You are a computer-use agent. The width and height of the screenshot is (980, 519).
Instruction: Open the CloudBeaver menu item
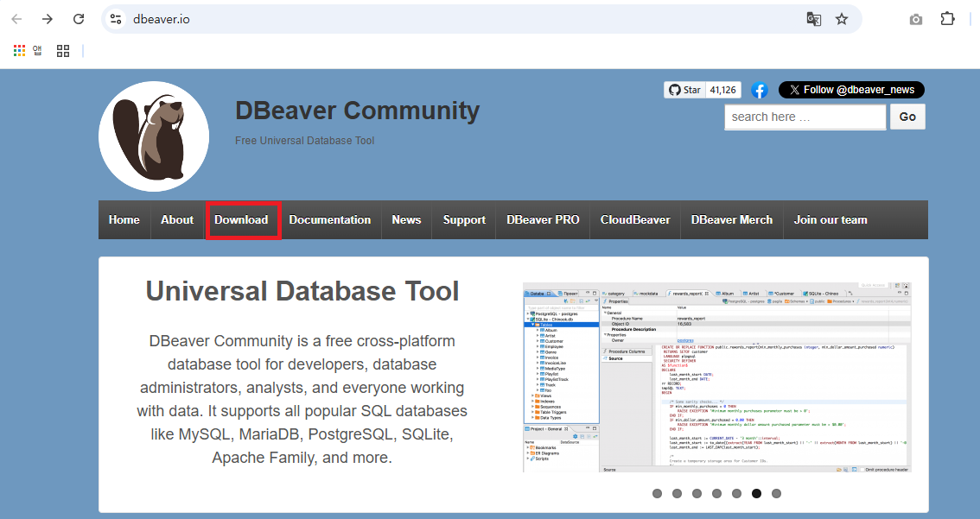635,220
